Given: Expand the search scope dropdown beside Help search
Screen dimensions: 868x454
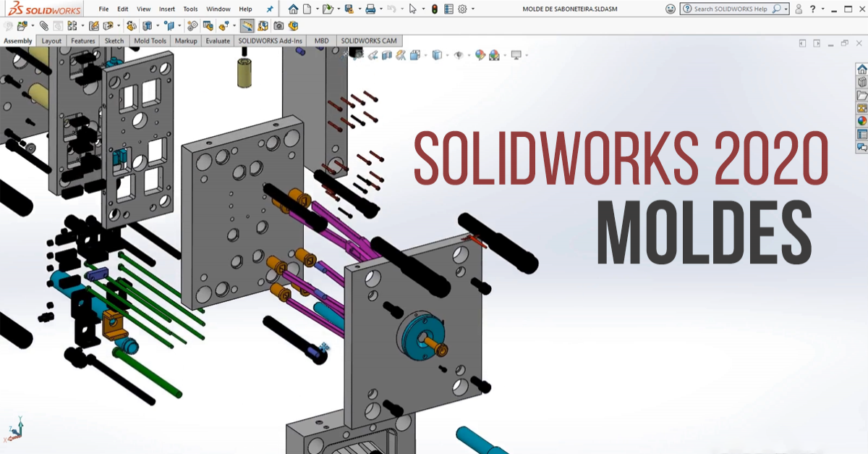Looking at the screenshot, I should (x=786, y=9).
